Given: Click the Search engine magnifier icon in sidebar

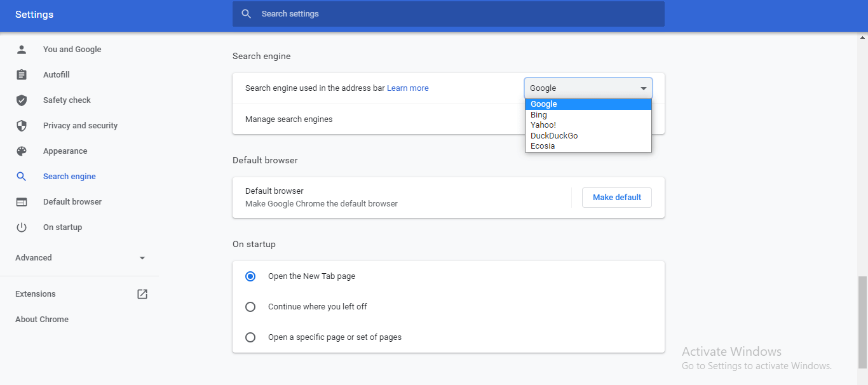Looking at the screenshot, I should coord(22,177).
